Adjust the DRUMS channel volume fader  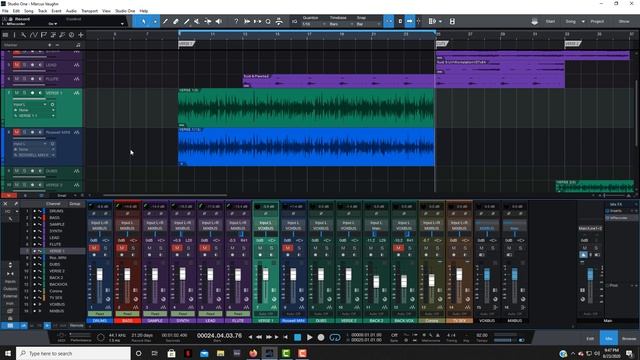click(100, 274)
